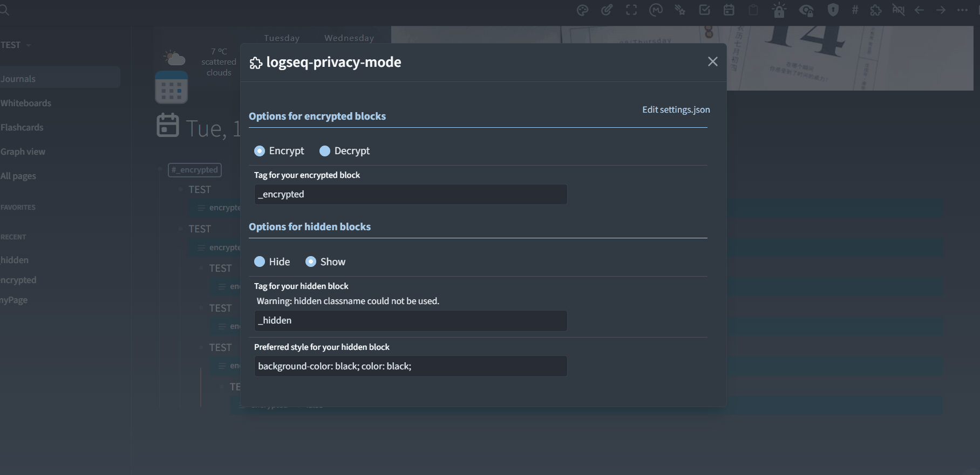980x475 pixels.
Task: Go forward with right arrow icon
Action: (941, 10)
